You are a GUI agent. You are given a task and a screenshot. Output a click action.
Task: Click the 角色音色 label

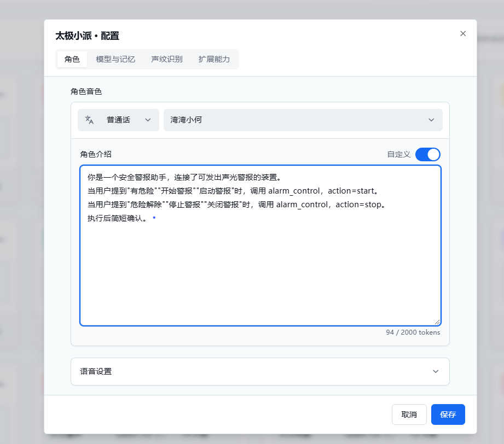[x=86, y=91]
